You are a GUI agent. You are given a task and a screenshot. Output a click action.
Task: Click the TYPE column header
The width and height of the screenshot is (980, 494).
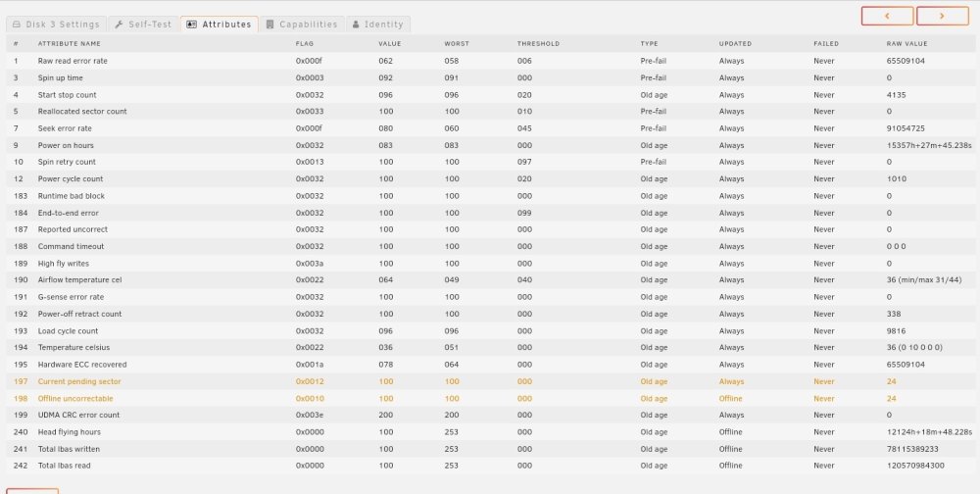(x=649, y=44)
